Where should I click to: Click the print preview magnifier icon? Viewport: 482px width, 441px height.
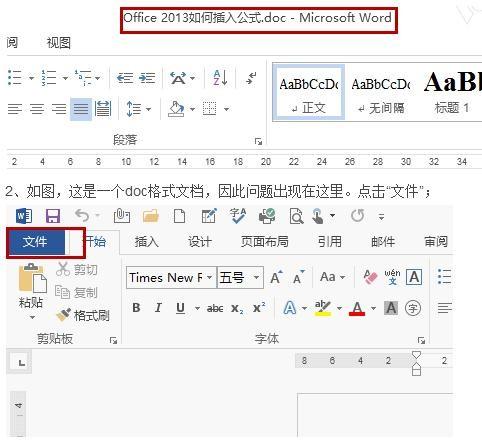coord(296,216)
